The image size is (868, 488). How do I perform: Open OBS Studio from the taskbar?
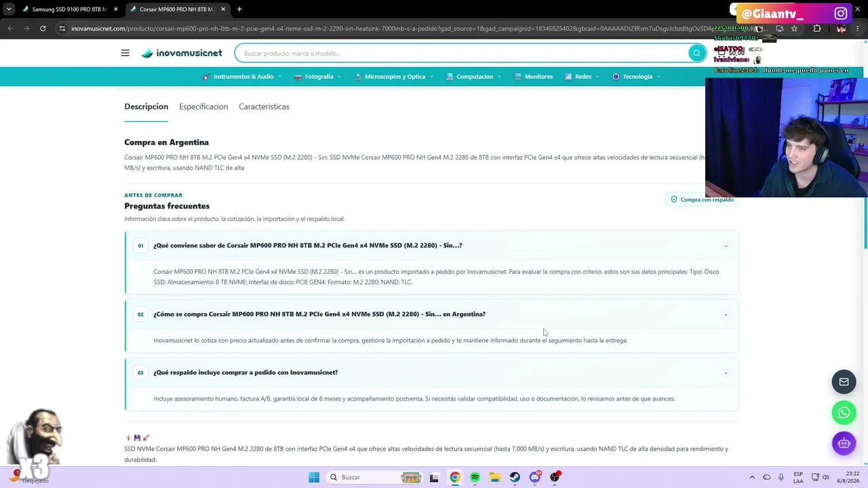(555, 477)
